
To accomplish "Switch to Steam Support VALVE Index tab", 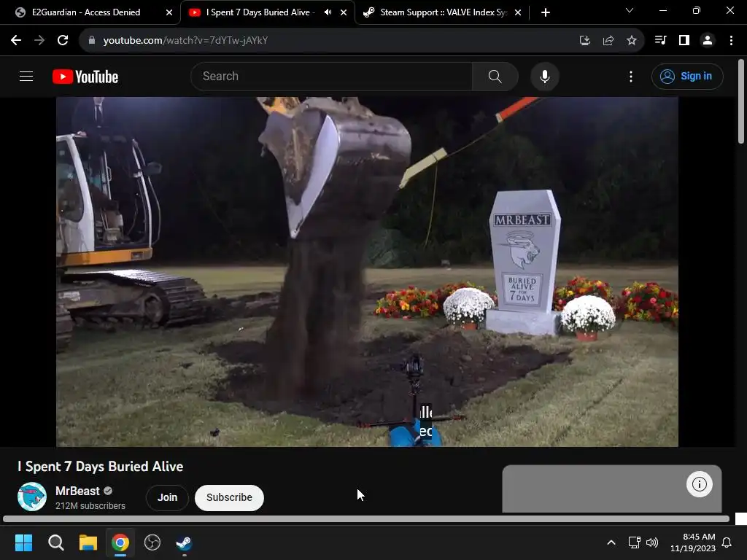I will coord(443,12).
